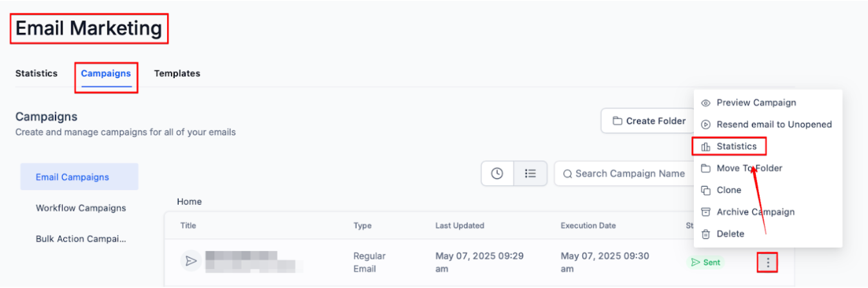The image size is (868, 288).
Task: Click the Create Folder button
Action: point(648,121)
